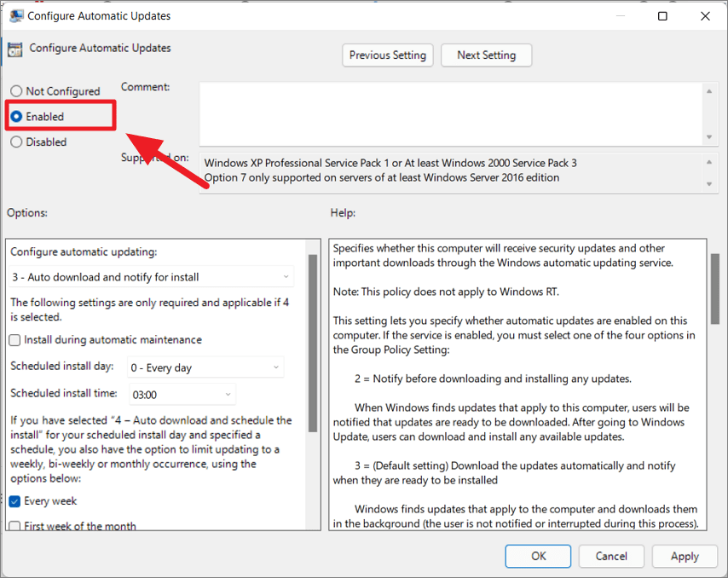This screenshot has width=728, height=578.
Task: Click the 'Options:' label
Action: (27, 213)
